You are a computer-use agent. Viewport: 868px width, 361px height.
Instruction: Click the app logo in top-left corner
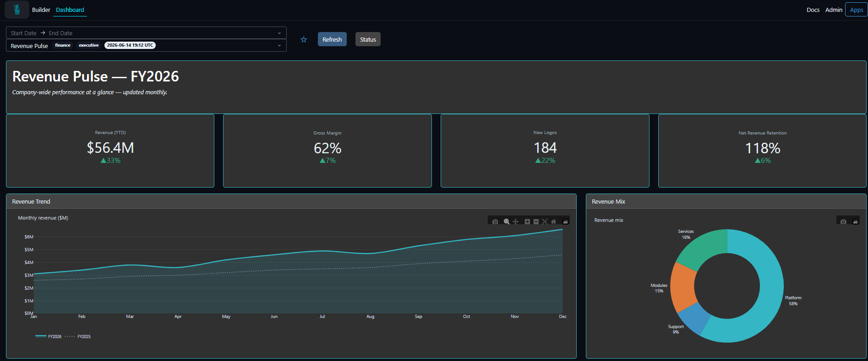(x=17, y=10)
